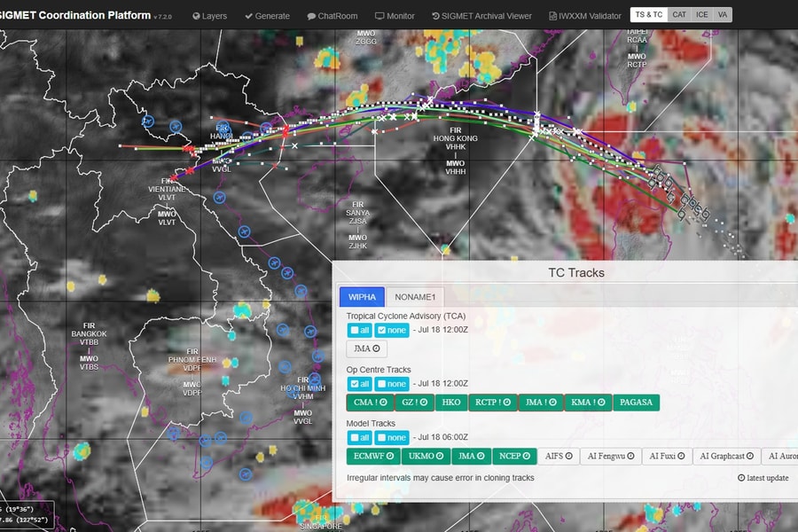
Task: Toggle the PAGASA op centre track
Action: tap(636, 403)
